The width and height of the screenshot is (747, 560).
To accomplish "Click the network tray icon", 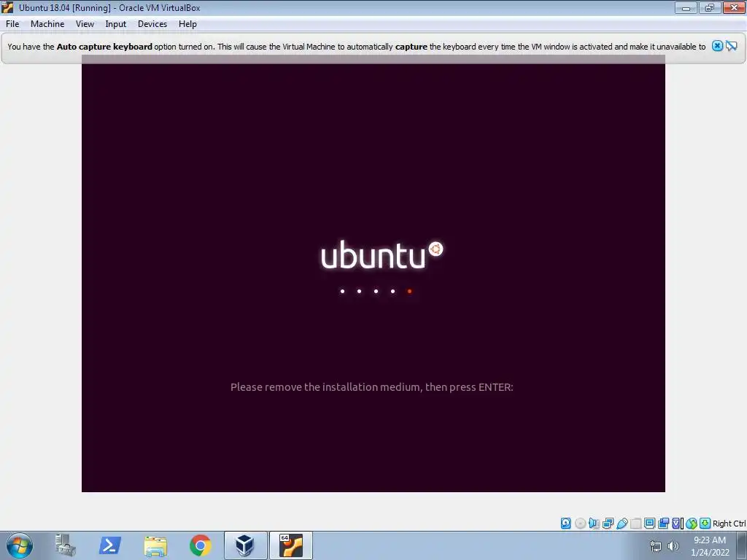I will (656, 546).
